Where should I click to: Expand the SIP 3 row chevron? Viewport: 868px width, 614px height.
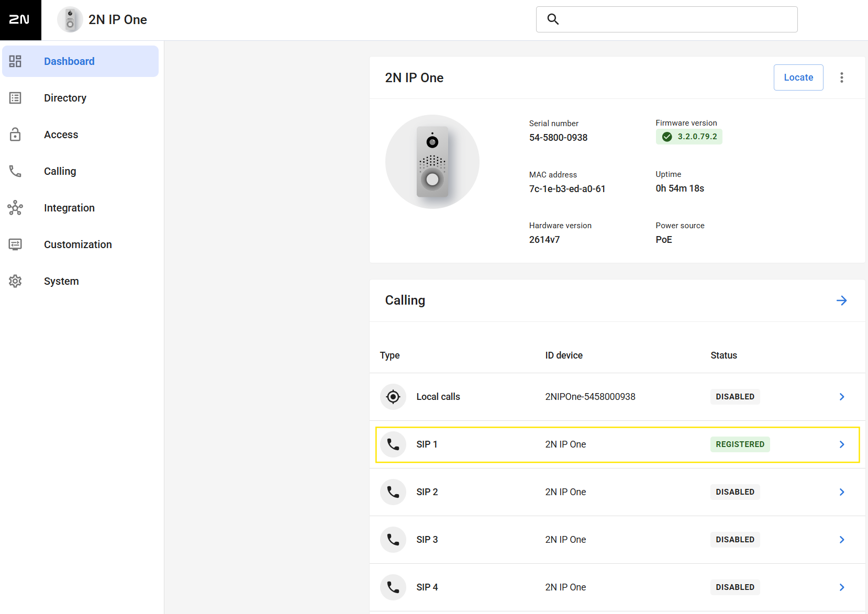(842, 540)
